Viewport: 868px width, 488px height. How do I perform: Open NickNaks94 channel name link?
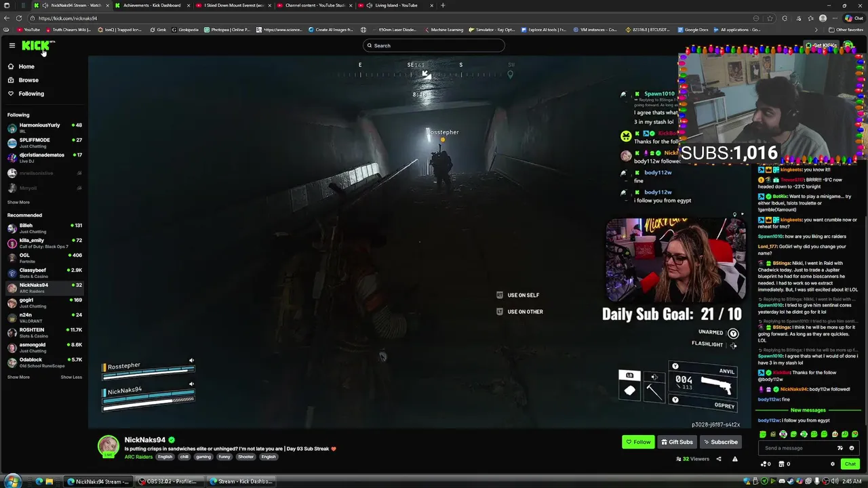coord(144,440)
